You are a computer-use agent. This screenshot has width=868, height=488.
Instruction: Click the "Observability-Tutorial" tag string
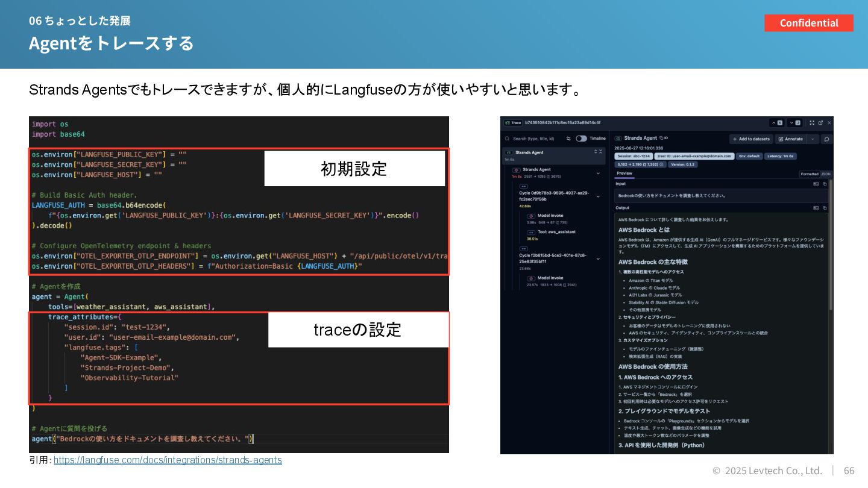click(x=130, y=378)
